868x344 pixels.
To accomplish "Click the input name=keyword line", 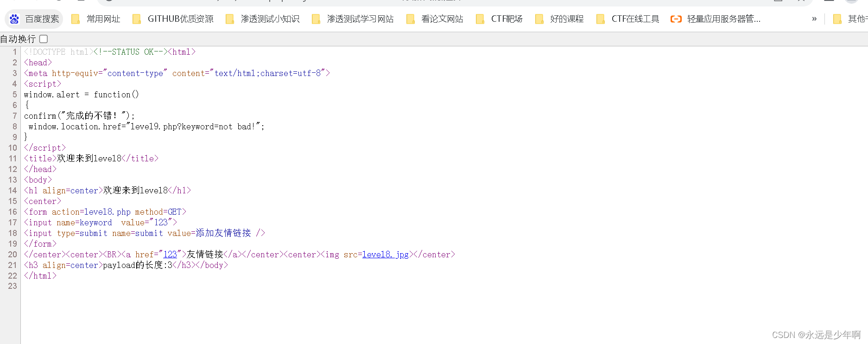I will tap(101, 223).
